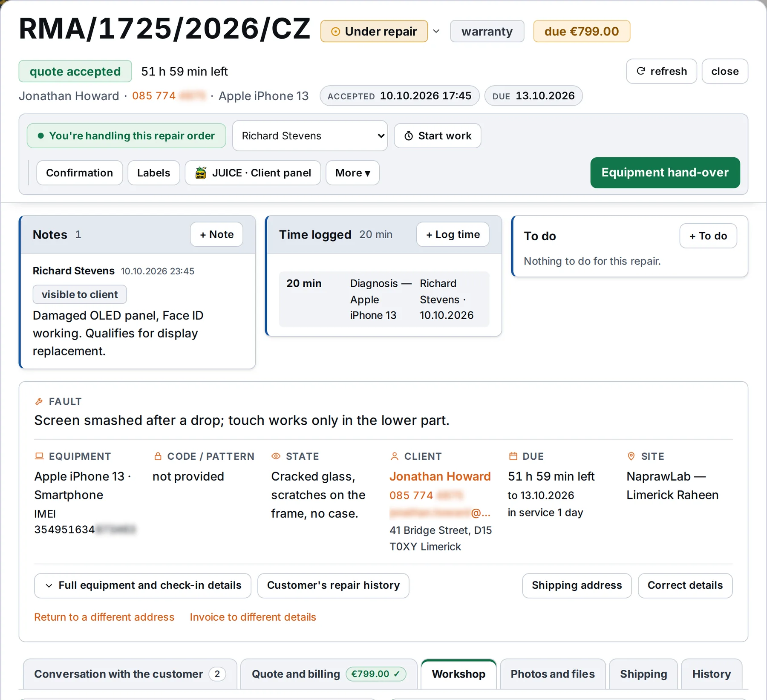The height and width of the screenshot is (700, 767).
Task: Switch to Conversation with the customer tab
Action: coord(130,674)
